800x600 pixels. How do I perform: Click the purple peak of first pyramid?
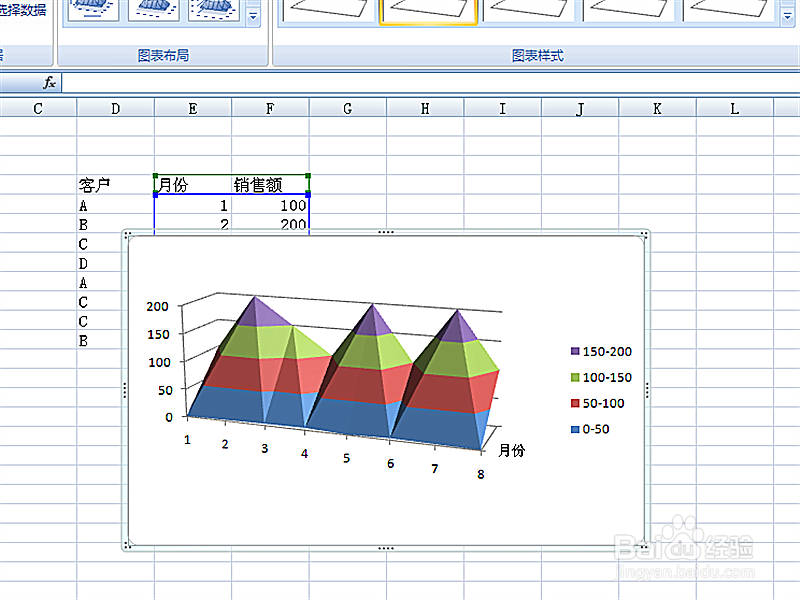(260, 313)
